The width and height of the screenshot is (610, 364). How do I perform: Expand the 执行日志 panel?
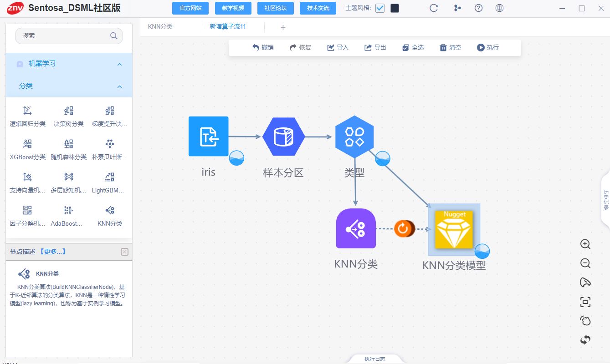[374, 359]
